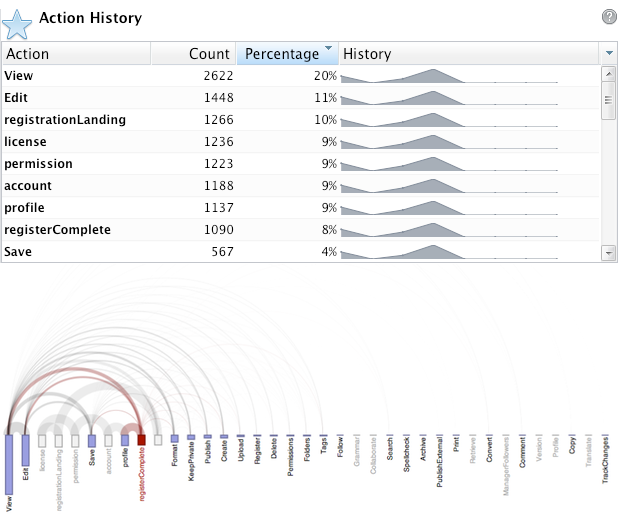
Task: Click the profile node in arc diagram
Action: [125, 440]
